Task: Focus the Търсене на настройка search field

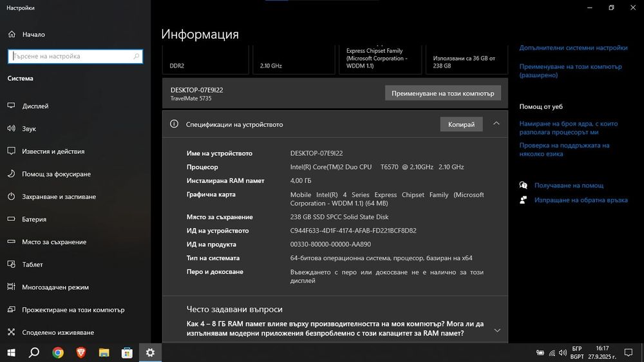Action: pyautogui.click(x=75, y=56)
